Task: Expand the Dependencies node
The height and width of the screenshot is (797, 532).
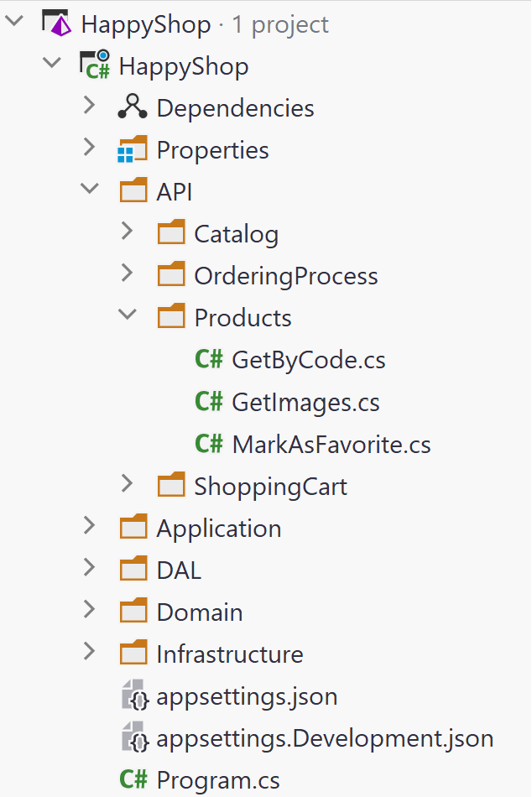Action: (x=90, y=105)
